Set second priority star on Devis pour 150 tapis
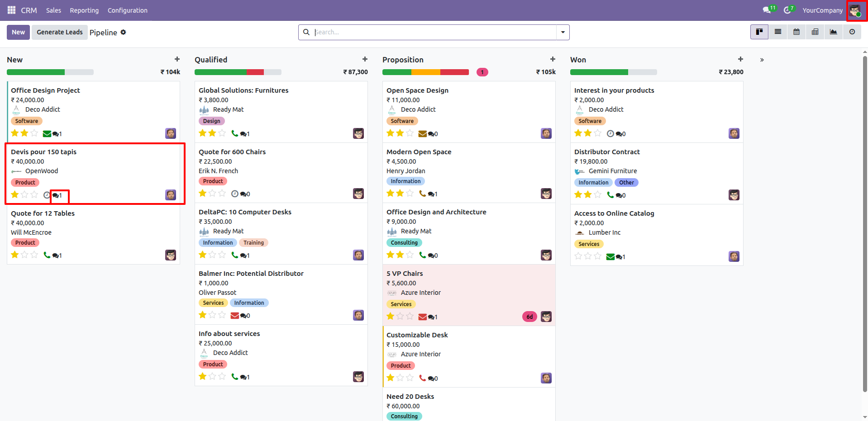 point(24,194)
